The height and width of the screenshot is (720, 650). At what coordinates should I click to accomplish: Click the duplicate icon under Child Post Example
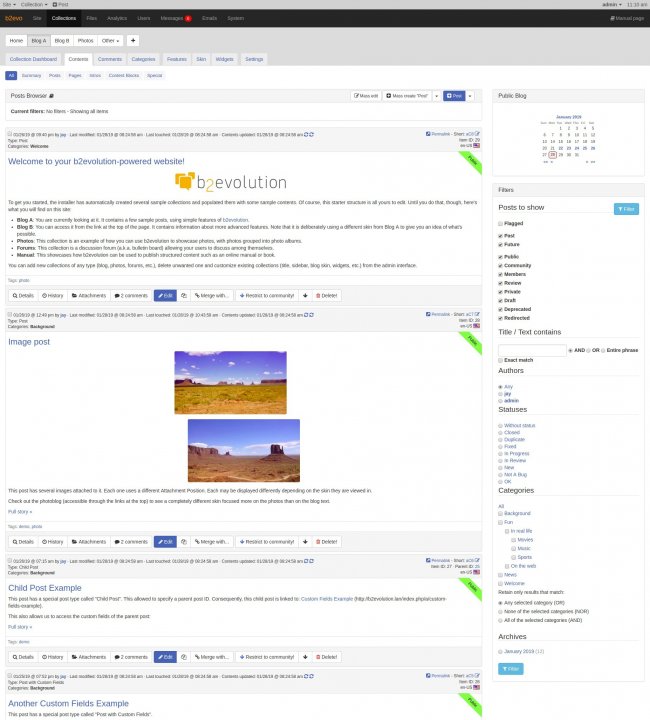pyautogui.click(x=184, y=657)
